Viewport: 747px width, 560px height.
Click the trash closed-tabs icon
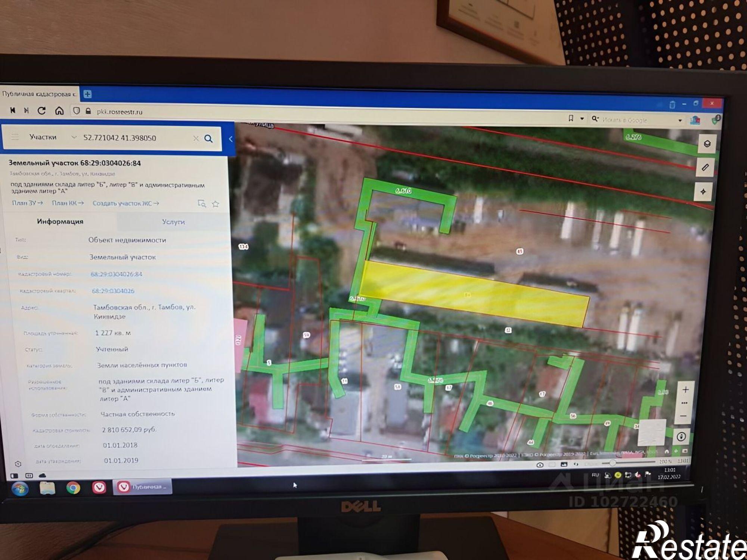click(672, 105)
